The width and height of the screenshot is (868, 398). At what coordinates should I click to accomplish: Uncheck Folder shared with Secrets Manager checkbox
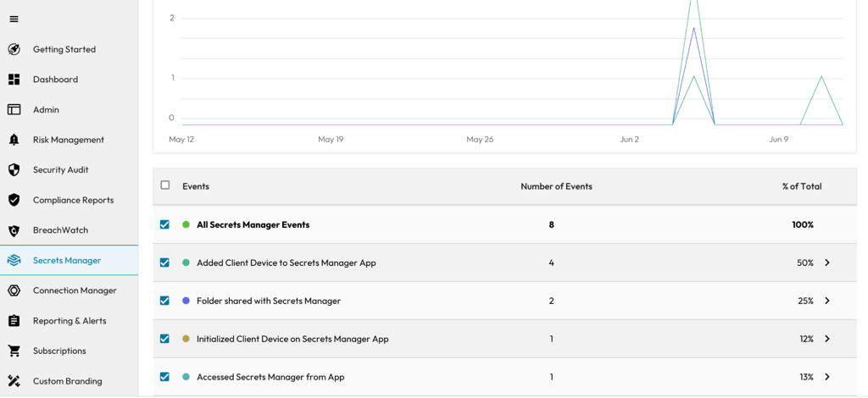[x=164, y=301]
